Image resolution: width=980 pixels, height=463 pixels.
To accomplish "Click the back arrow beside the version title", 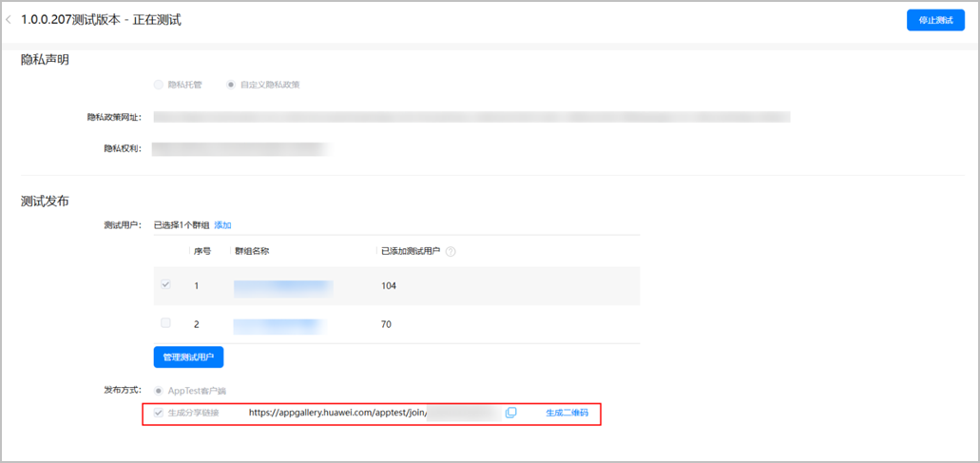I will tap(10, 20).
